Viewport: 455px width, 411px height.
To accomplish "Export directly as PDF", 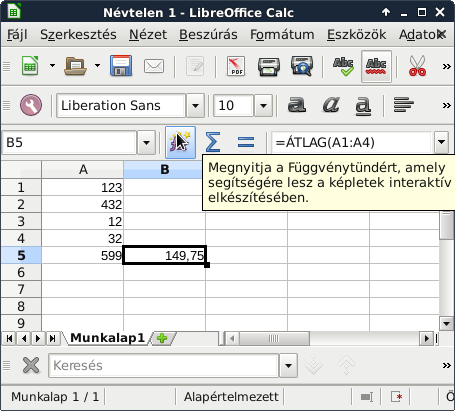I will click(236, 66).
